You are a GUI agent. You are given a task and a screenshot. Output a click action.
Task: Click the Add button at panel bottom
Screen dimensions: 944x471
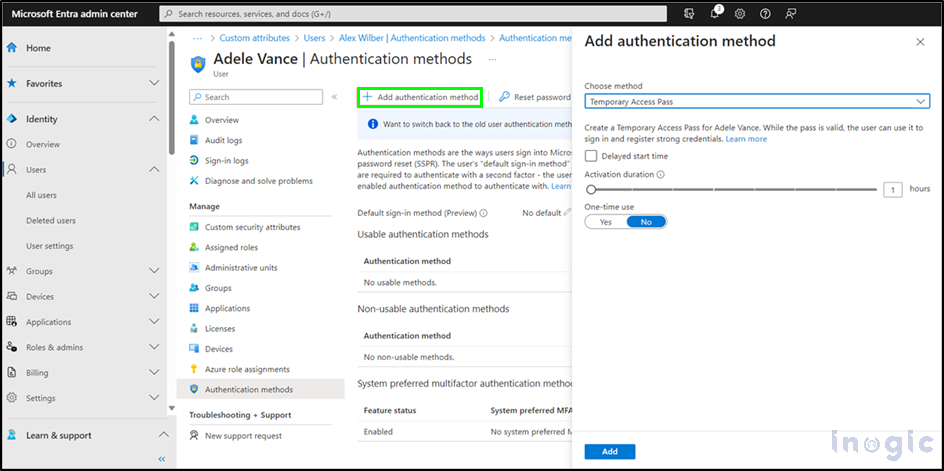click(x=610, y=452)
